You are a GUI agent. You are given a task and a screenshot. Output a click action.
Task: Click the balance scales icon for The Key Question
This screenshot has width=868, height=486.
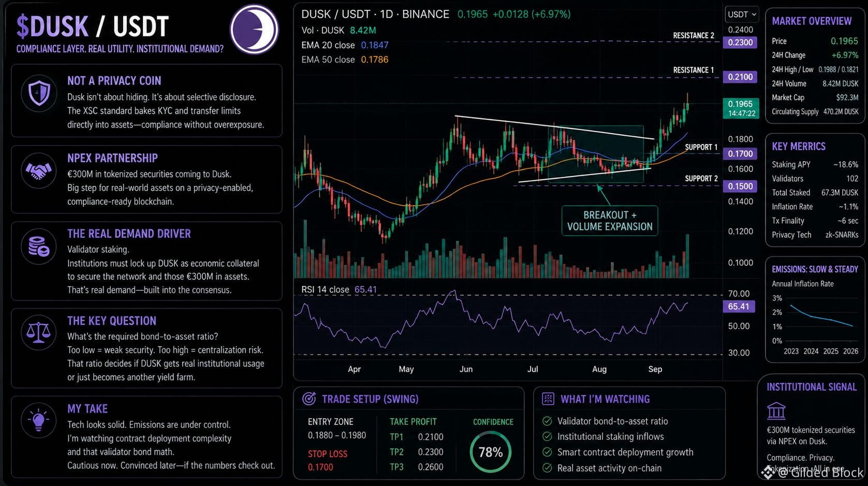[39, 333]
